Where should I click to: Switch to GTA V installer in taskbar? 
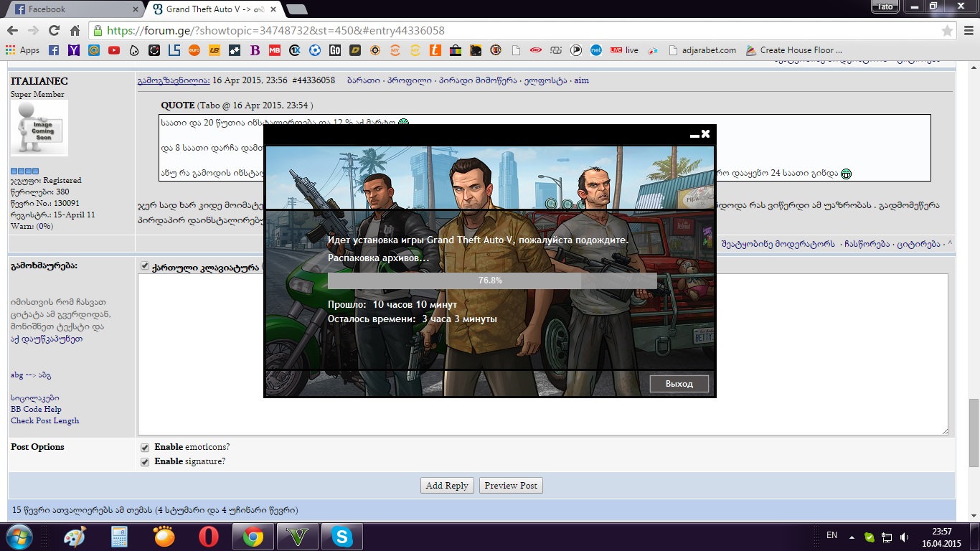tap(296, 537)
